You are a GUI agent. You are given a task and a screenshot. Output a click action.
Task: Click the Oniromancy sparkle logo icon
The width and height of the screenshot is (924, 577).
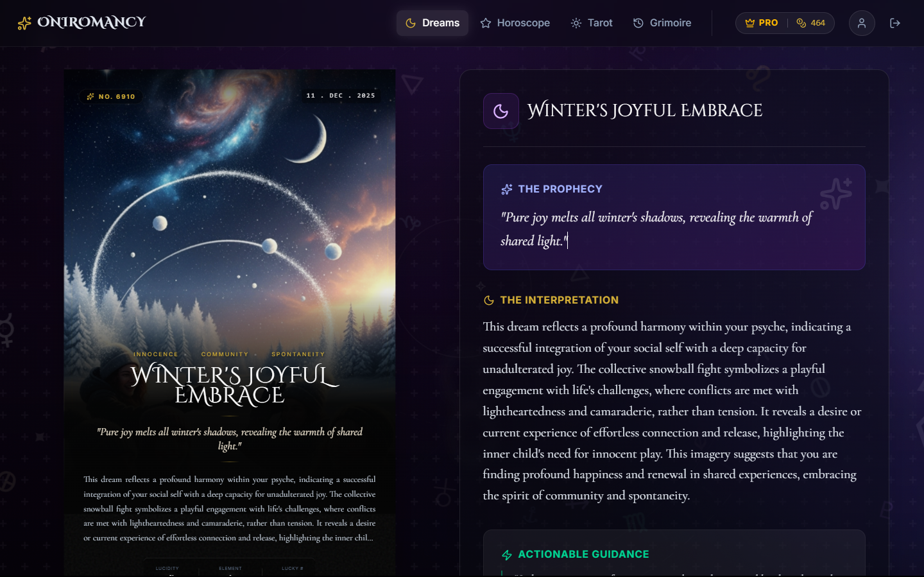[x=24, y=23]
